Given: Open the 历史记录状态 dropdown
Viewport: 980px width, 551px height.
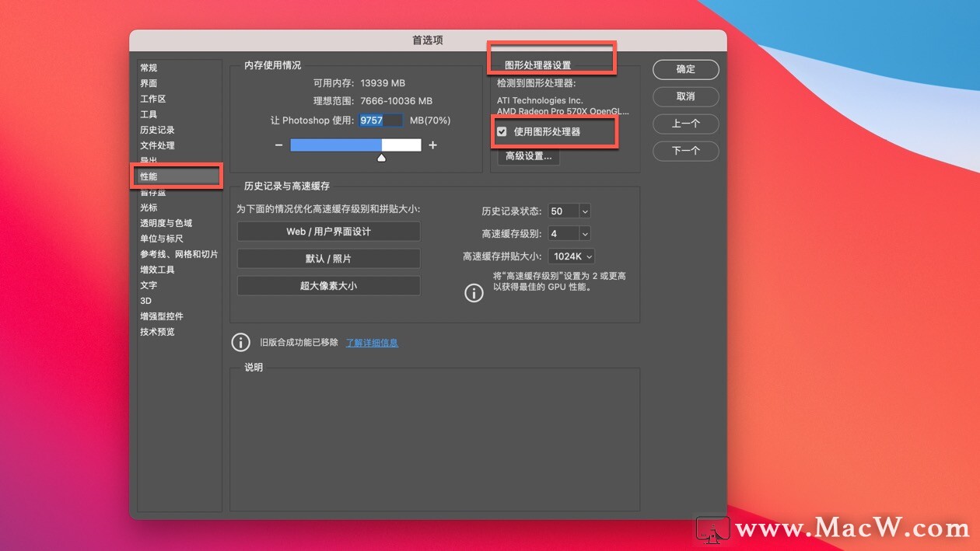Looking at the screenshot, I should click(569, 211).
